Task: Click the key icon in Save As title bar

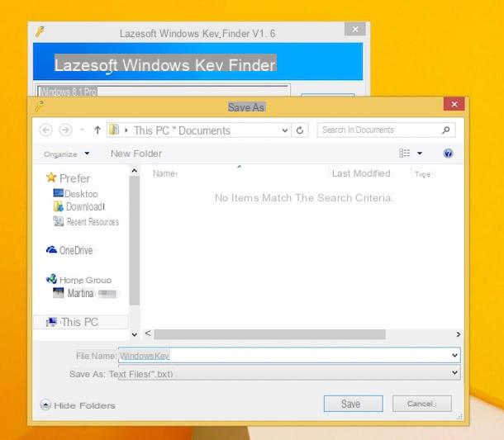Action: [x=40, y=106]
